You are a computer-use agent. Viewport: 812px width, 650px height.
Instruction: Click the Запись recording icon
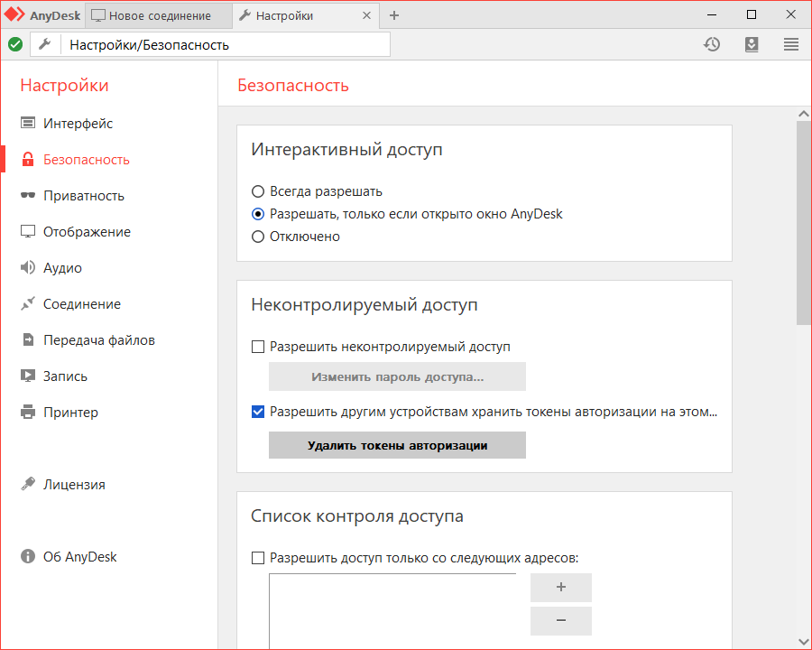click(x=27, y=376)
